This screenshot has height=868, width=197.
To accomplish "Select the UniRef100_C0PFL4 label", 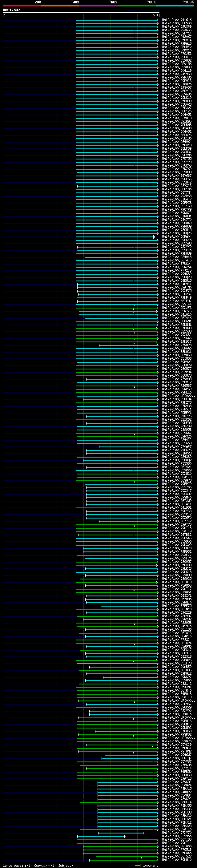I will click(177, 802).
